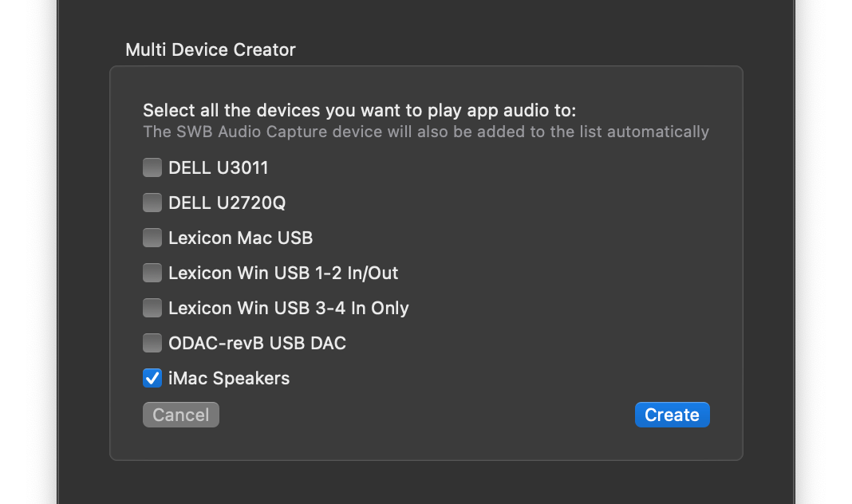The width and height of the screenshot is (852, 504).
Task: Cancel the multi device creation
Action: point(180,415)
